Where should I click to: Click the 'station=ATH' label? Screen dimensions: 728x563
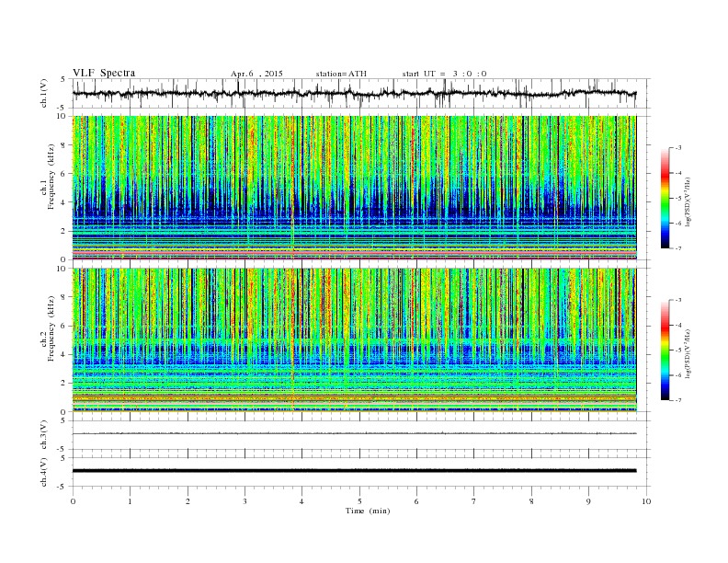coord(341,74)
